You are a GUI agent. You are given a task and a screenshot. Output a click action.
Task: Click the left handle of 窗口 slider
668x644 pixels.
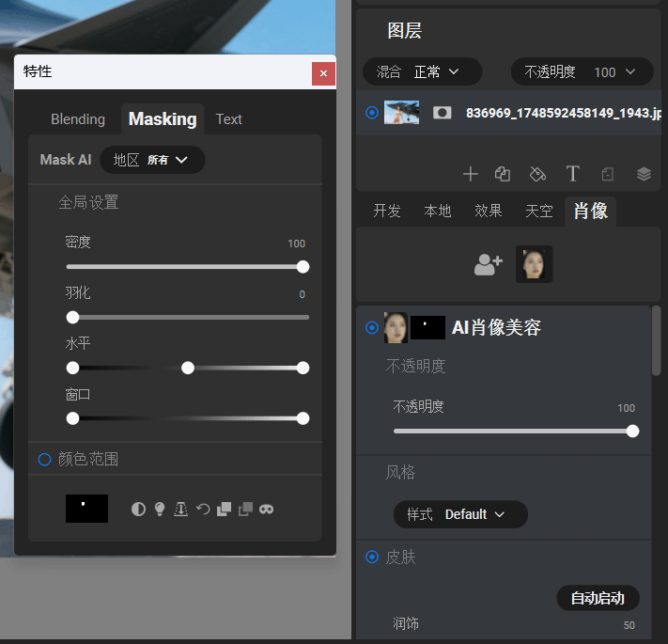[x=73, y=418]
